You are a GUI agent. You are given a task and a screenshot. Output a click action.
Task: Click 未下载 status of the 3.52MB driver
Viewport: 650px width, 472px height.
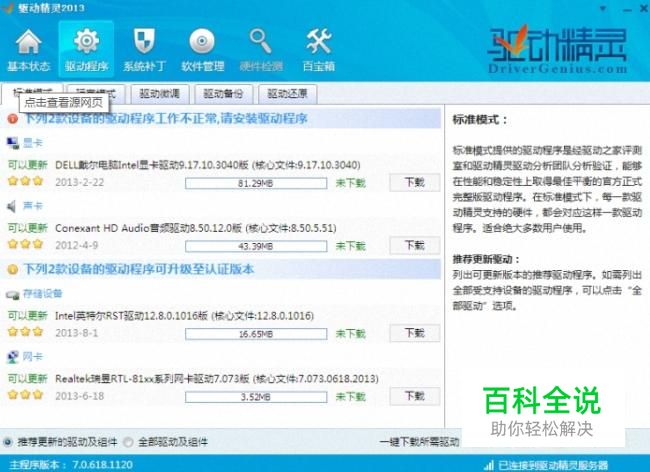pos(351,397)
